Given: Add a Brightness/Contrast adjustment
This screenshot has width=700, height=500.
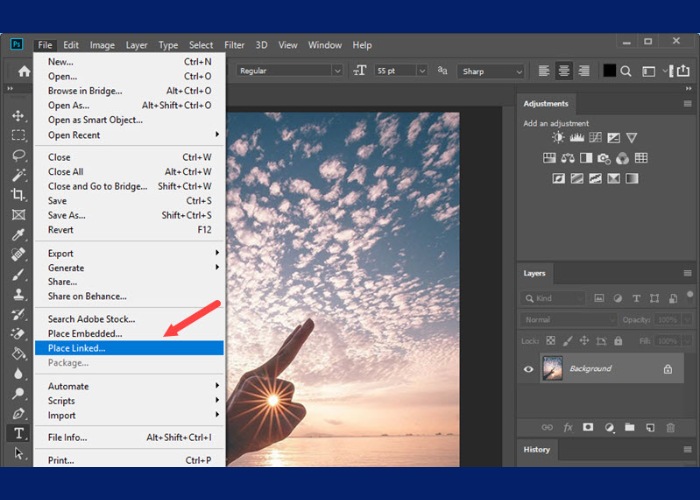Looking at the screenshot, I should (x=558, y=138).
